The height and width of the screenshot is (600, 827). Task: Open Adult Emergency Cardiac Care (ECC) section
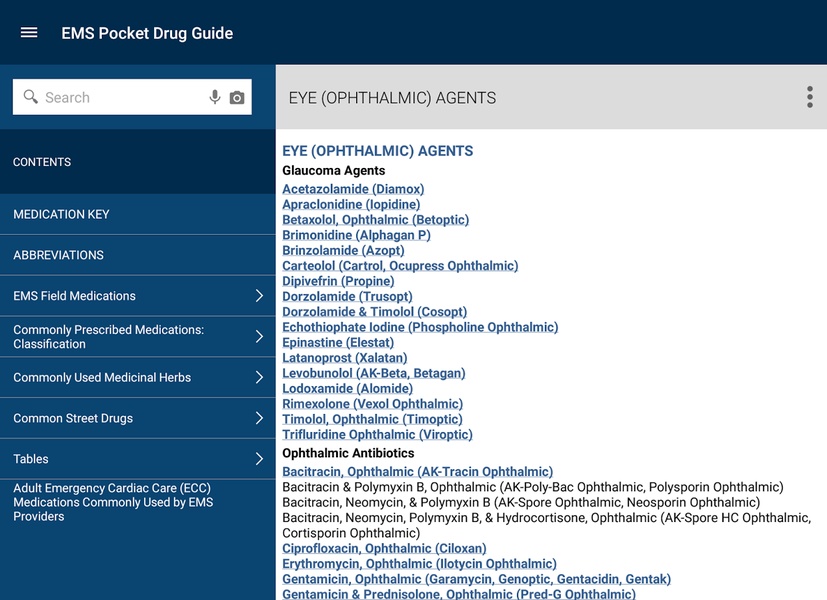pyautogui.click(x=138, y=502)
